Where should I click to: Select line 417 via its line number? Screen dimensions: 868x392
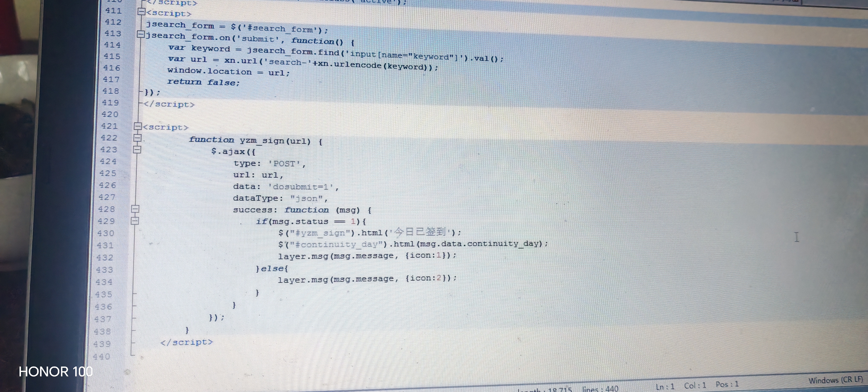111,80
